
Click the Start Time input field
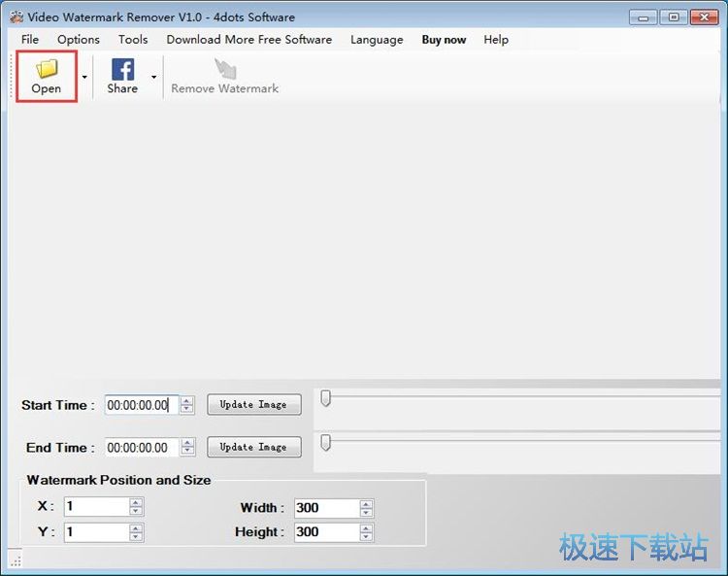point(140,405)
